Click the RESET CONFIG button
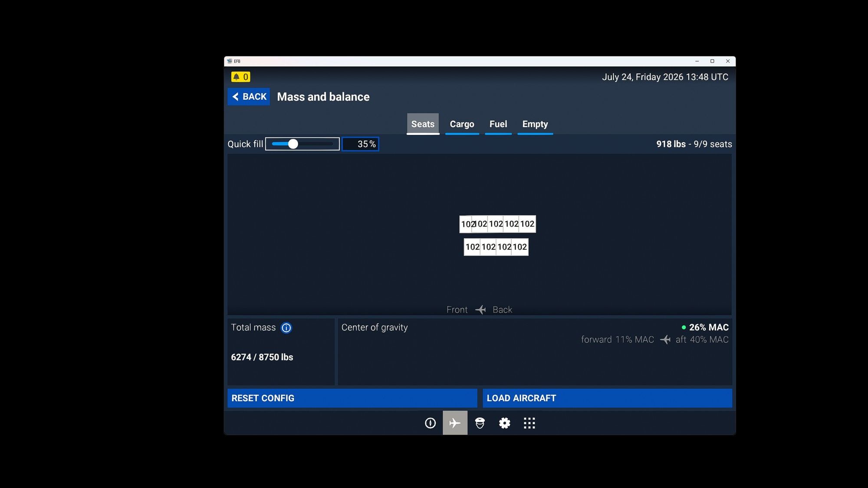The image size is (868, 488). (x=352, y=398)
